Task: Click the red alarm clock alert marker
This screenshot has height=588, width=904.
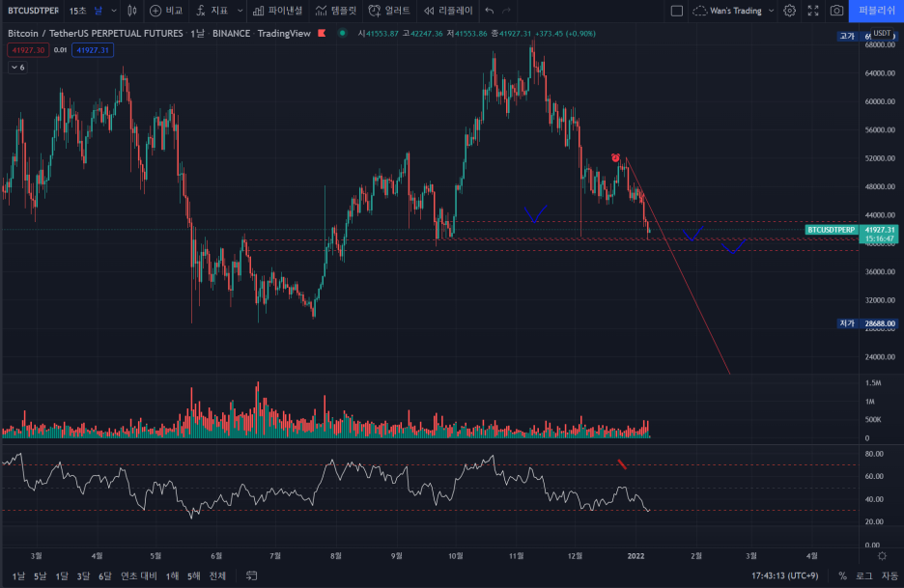Action: click(x=616, y=157)
